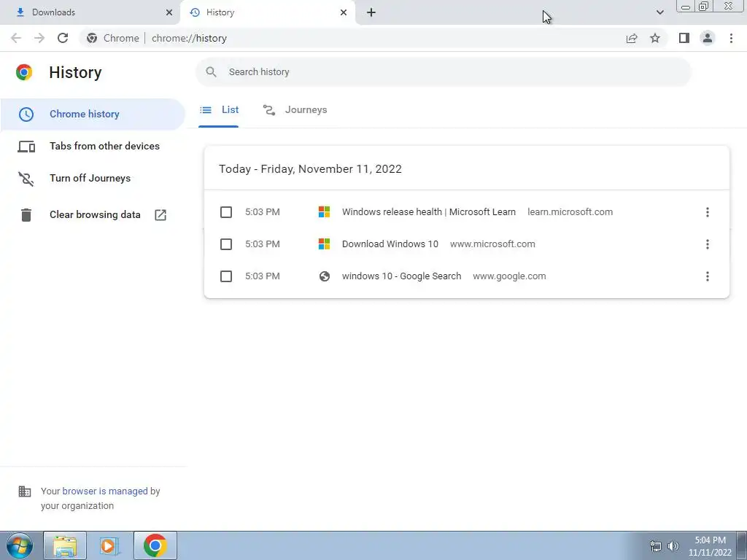Click Turn off Journeys
The image size is (747, 560).
coord(93,179)
